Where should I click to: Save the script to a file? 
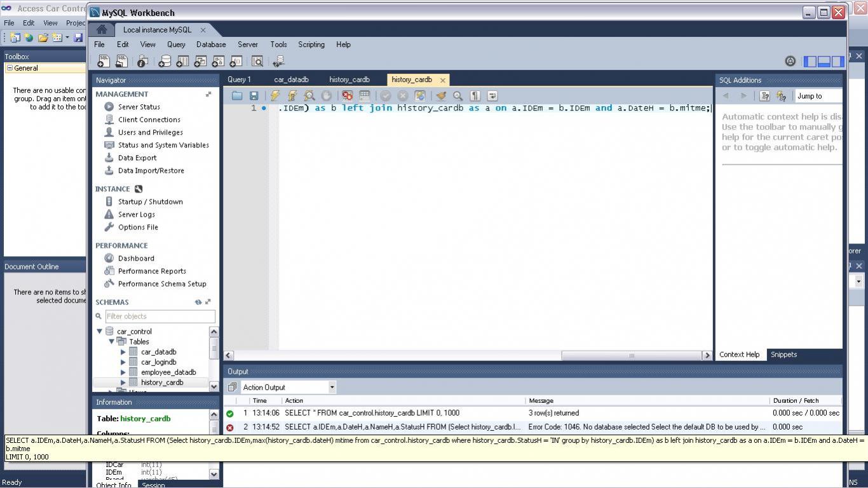254,96
